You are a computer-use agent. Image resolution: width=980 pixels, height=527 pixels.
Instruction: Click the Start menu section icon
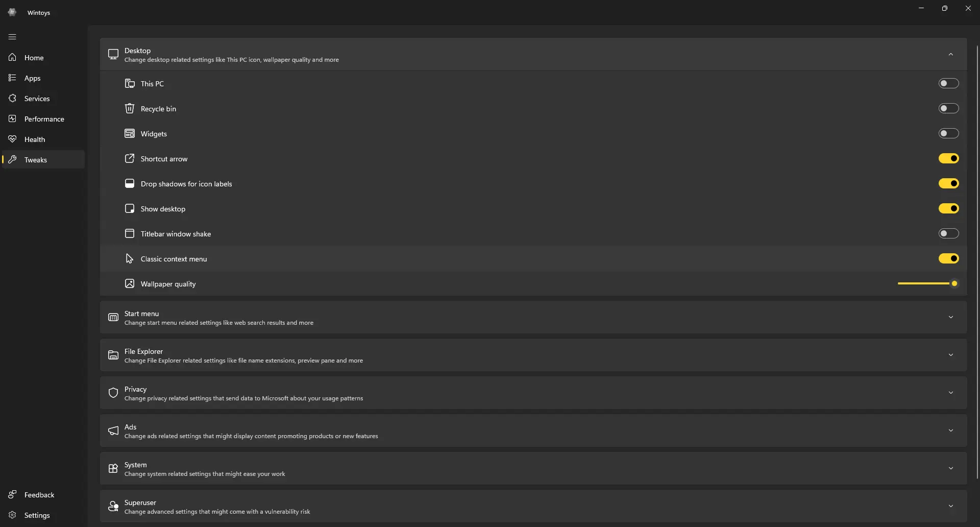(113, 317)
